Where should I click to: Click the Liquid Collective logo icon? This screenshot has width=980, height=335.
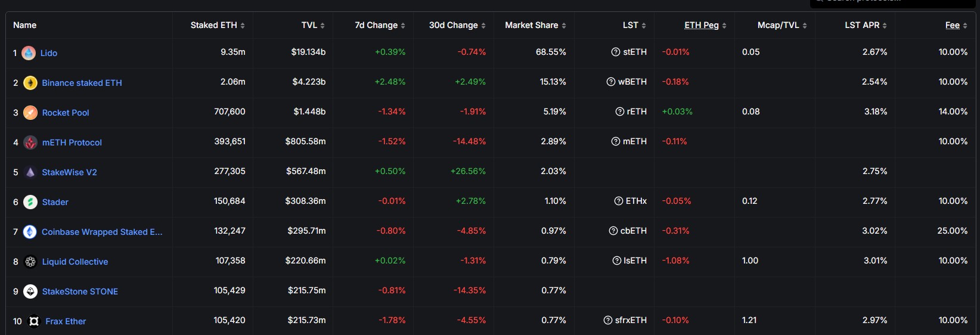[x=30, y=262]
